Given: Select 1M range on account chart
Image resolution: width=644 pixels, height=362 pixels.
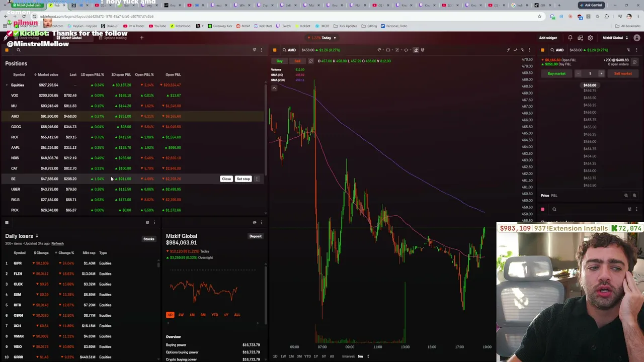Looking at the screenshot, I should (x=192, y=315).
